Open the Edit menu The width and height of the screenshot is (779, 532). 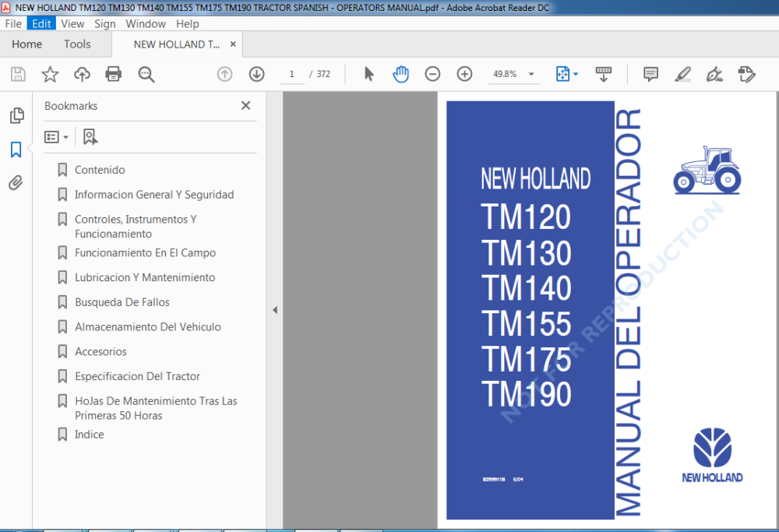click(x=42, y=23)
